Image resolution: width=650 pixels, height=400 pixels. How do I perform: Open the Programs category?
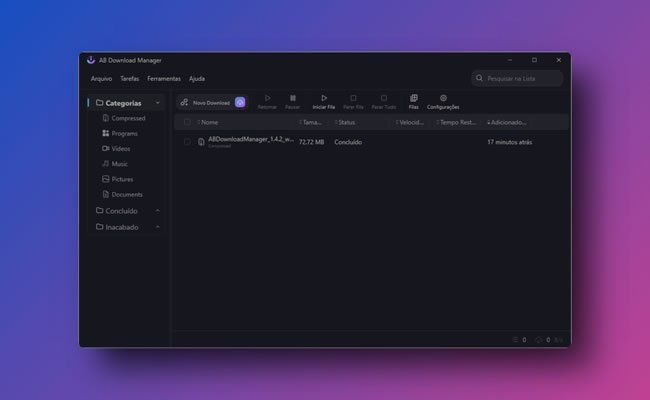coord(124,133)
